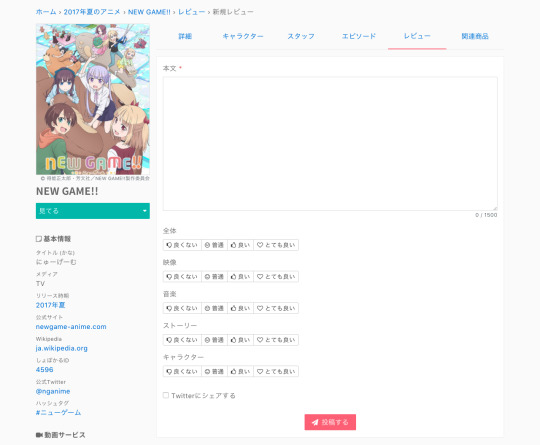
Task: Enable Twitterにシェアする checkbox
Action: [x=166, y=395]
